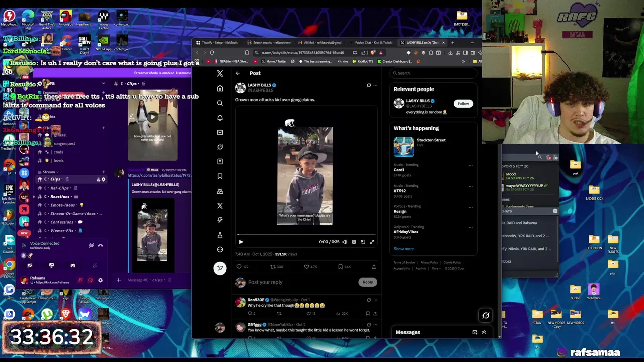Click the X logo at sidebar top
Image resolution: width=644 pixels, height=362 pixels.
point(220,74)
